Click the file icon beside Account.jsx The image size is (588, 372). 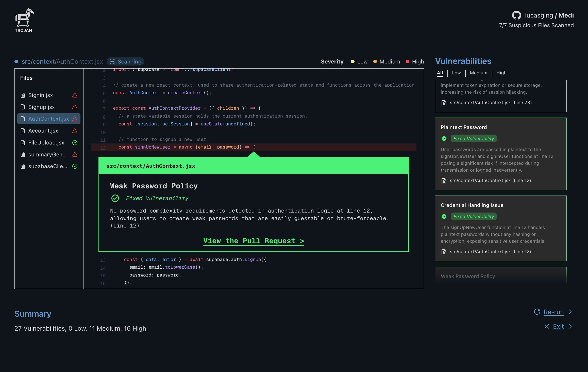tap(23, 131)
